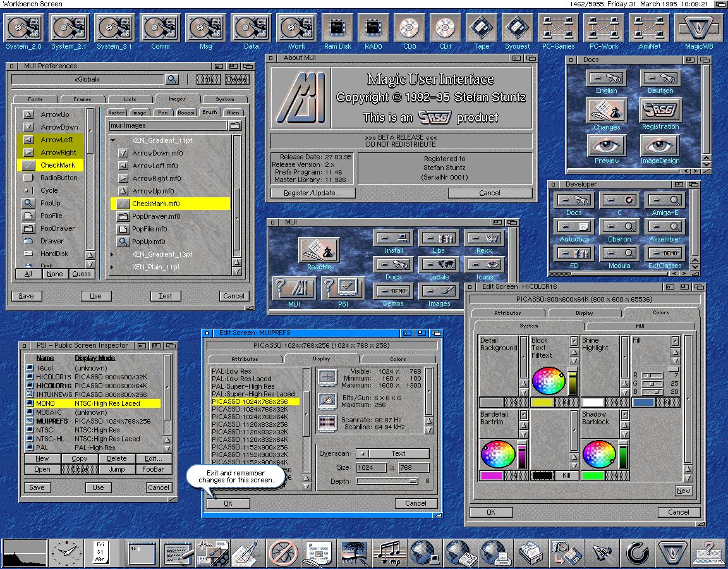Click the Register/Update button
The width and height of the screenshot is (728, 569).
pyautogui.click(x=313, y=193)
